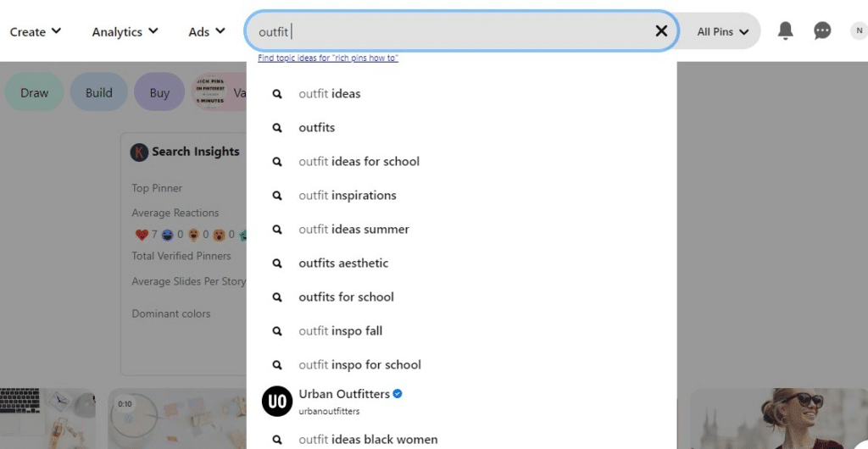
Task: Expand the All Pins filter dropdown
Action: pyautogui.click(x=722, y=32)
